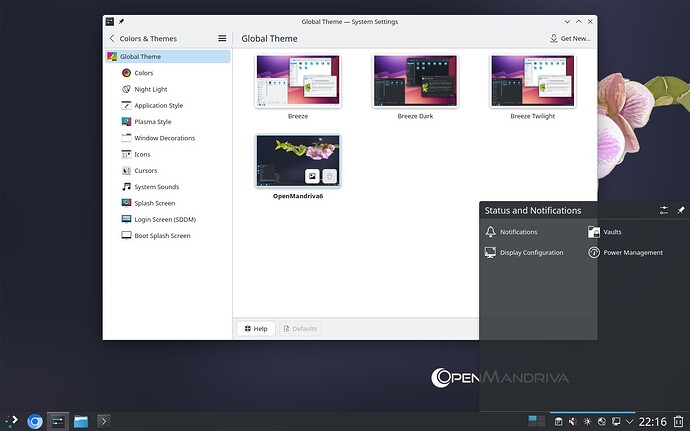
Task: Select Global Theme in the sidebar
Action: point(167,56)
